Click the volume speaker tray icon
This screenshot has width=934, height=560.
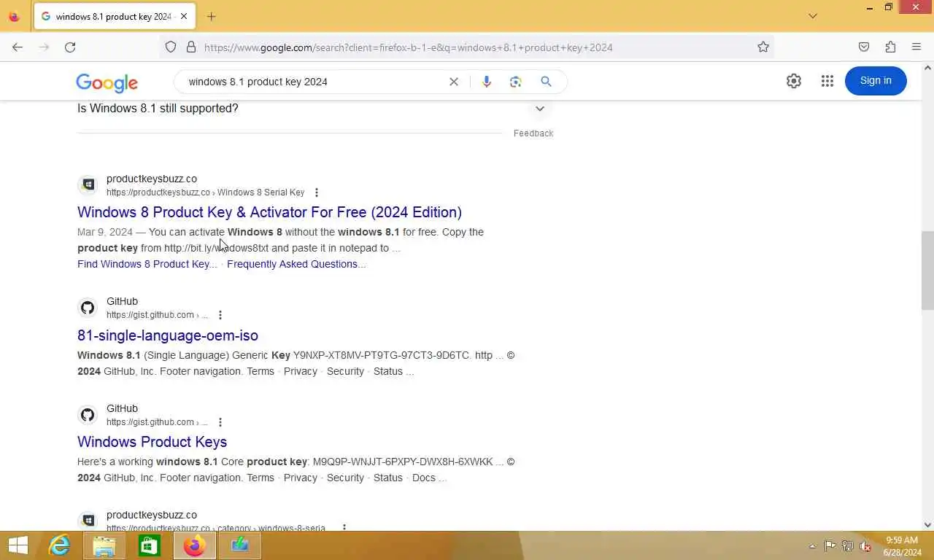point(865,546)
